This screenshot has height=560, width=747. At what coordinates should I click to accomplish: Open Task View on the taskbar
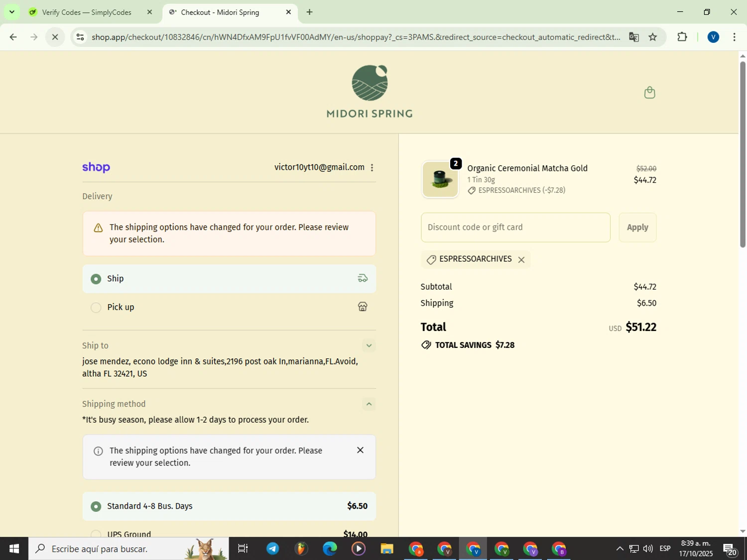(243, 549)
